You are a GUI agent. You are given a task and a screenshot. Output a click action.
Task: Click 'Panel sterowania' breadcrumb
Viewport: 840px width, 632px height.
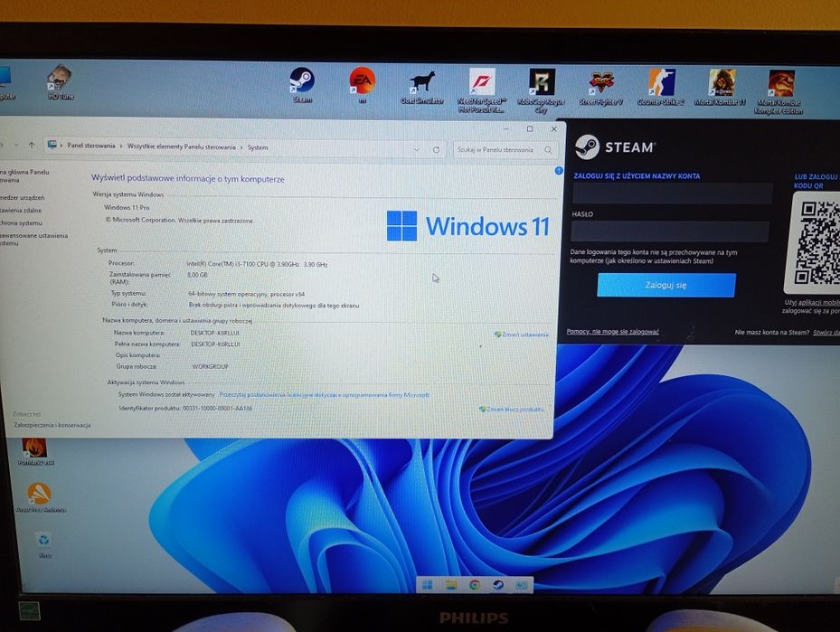coord(91,146)
